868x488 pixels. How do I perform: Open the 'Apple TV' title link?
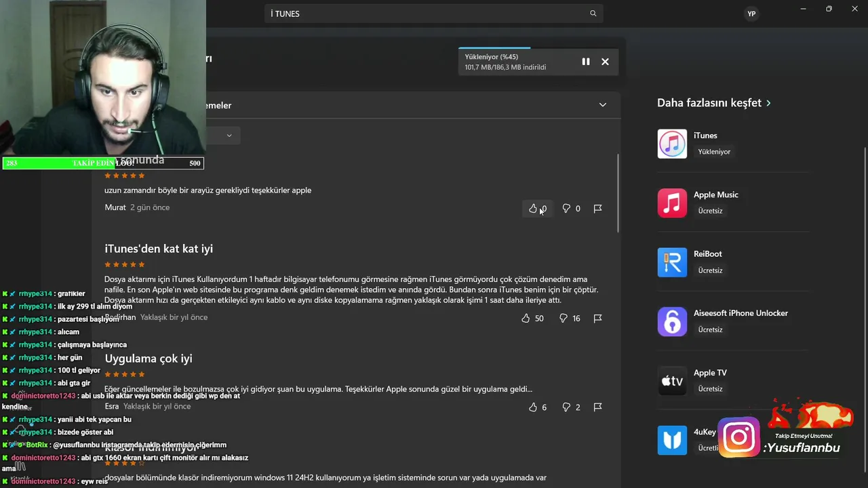point(710,373)
